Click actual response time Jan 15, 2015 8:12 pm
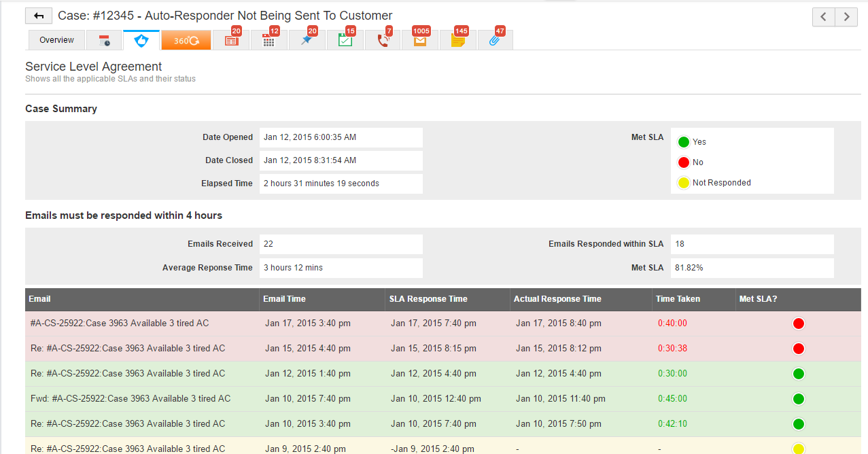 [559, 349]
